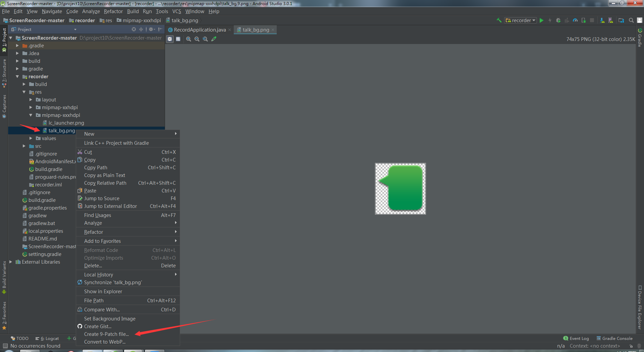Click the Android Profiler gauge icon

576,20
